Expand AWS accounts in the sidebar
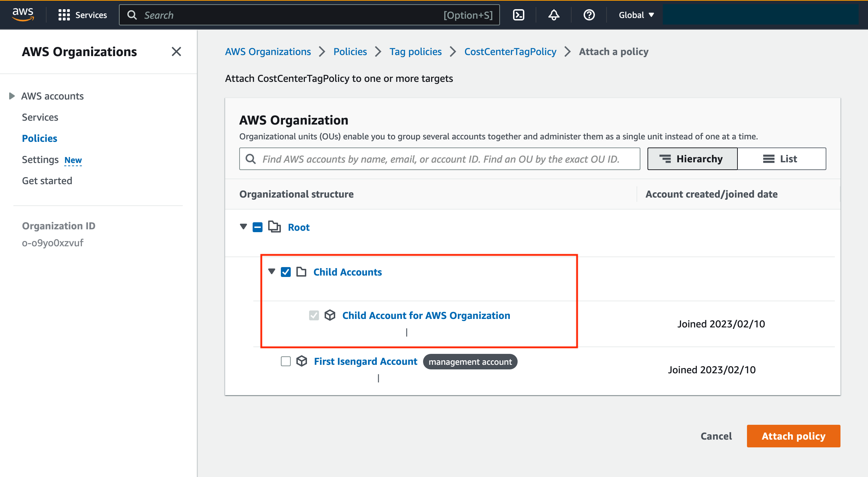The image size is (868, 477). 12,96
